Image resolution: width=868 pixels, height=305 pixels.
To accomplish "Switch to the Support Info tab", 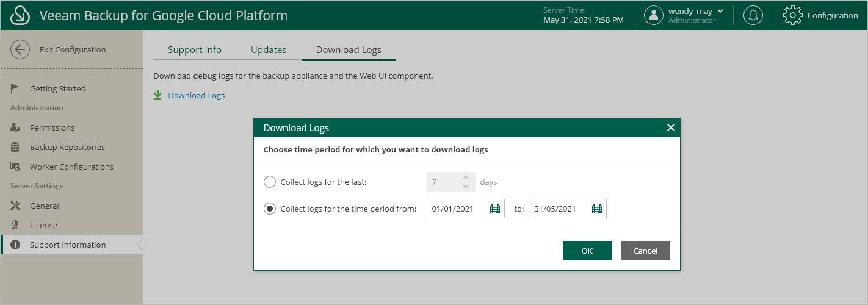I will [195, 50].
